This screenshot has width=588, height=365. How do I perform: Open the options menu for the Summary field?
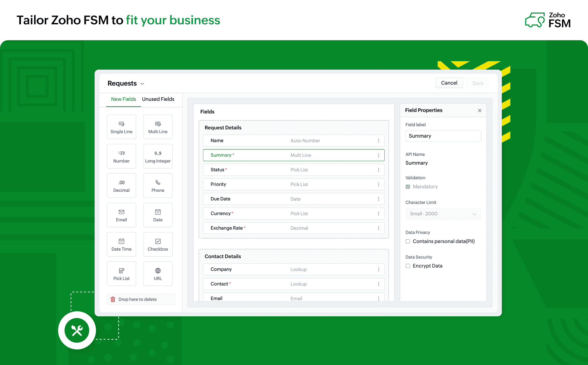coord(378,155)
